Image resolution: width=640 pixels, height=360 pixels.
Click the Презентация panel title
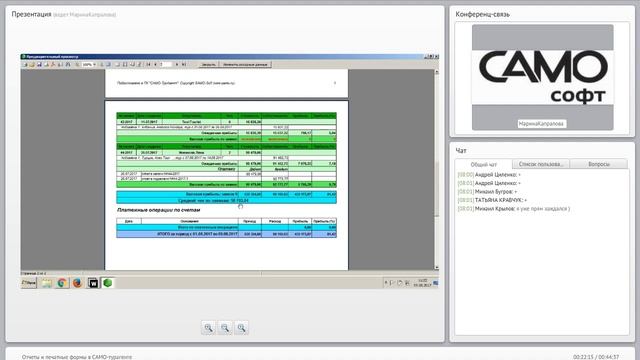tap(31, 14)
